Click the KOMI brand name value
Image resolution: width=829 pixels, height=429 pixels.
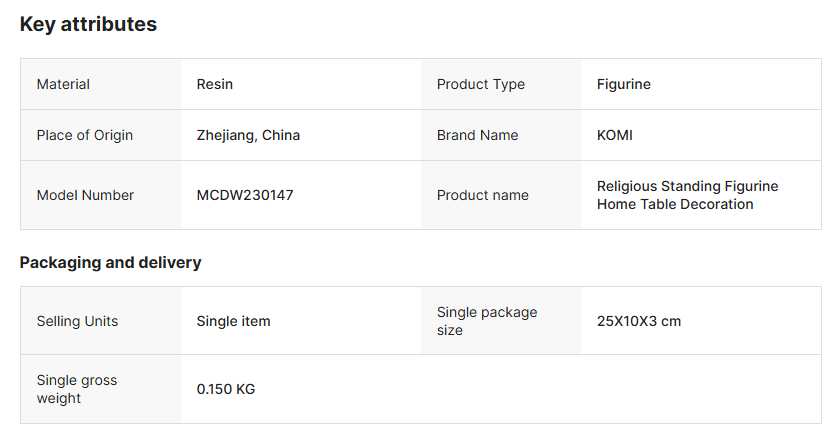click(x=614, y=135)
